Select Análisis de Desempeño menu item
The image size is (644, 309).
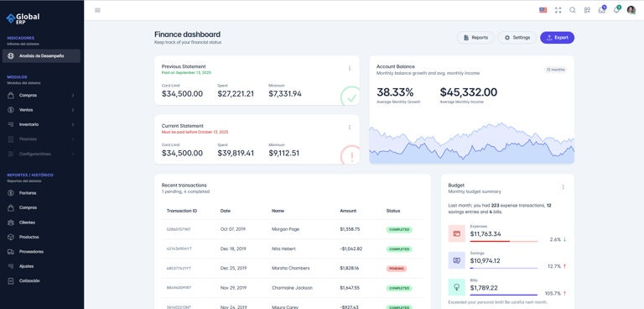(x=41, y=56)
